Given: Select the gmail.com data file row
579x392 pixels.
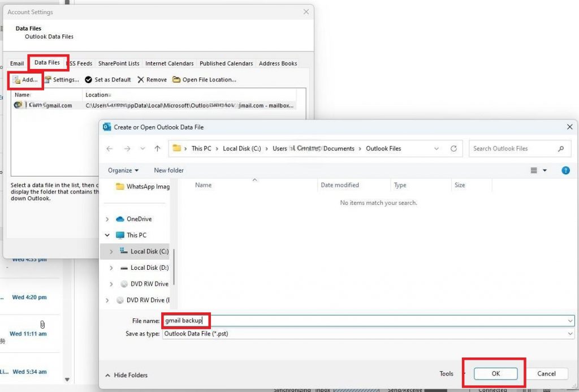Looking at the screenshot, I should coord(154,105).
